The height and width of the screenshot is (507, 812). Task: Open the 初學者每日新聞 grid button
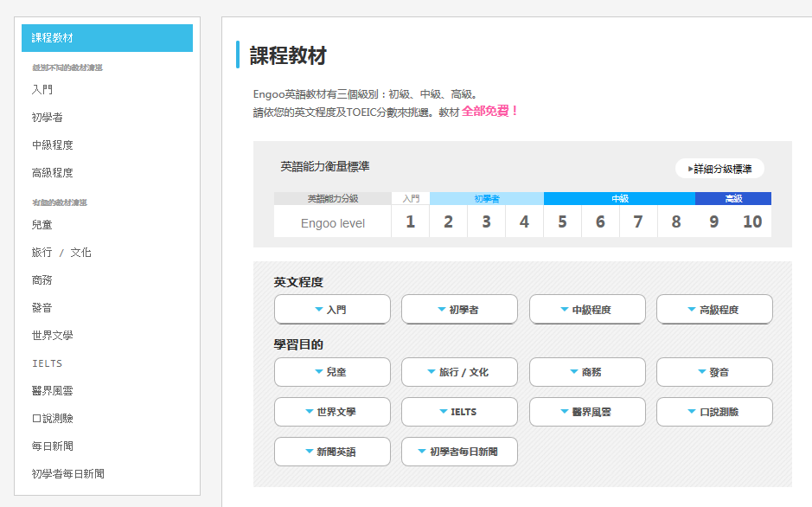coord(459,452)
